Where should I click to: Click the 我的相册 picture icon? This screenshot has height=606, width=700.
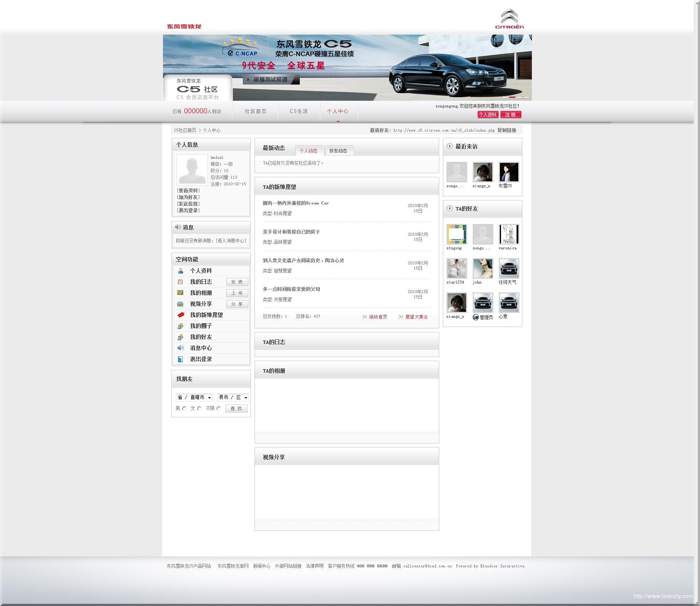(180, 293)
